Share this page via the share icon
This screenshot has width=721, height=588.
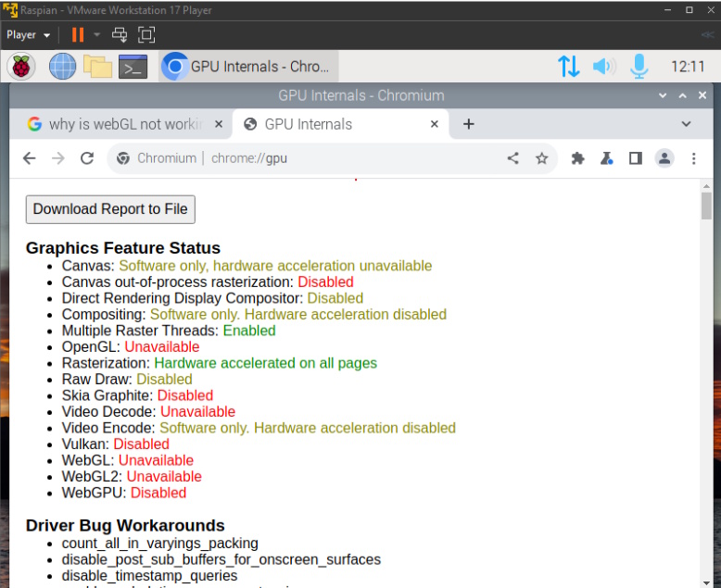[513, 158]
